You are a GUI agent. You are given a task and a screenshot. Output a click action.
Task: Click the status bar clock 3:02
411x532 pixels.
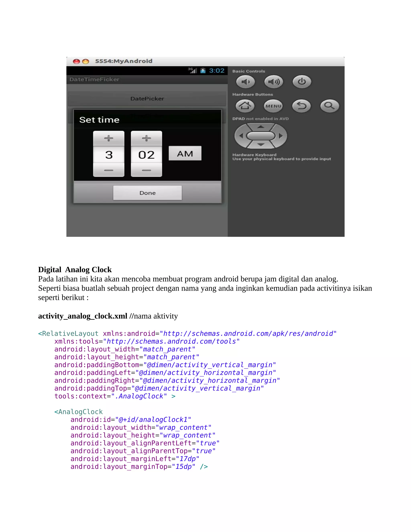217,71
